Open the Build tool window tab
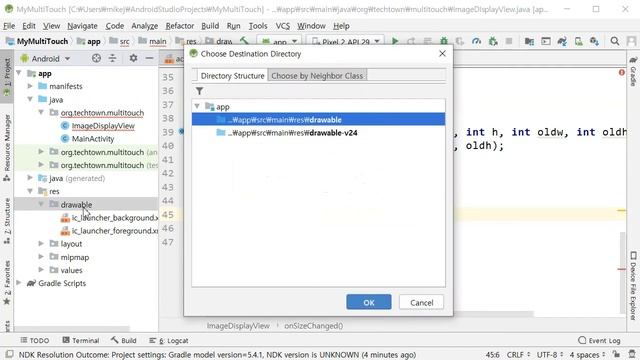The width and height of the screenshot is (640, 360). pyautogui.click(x=124, y=340)
